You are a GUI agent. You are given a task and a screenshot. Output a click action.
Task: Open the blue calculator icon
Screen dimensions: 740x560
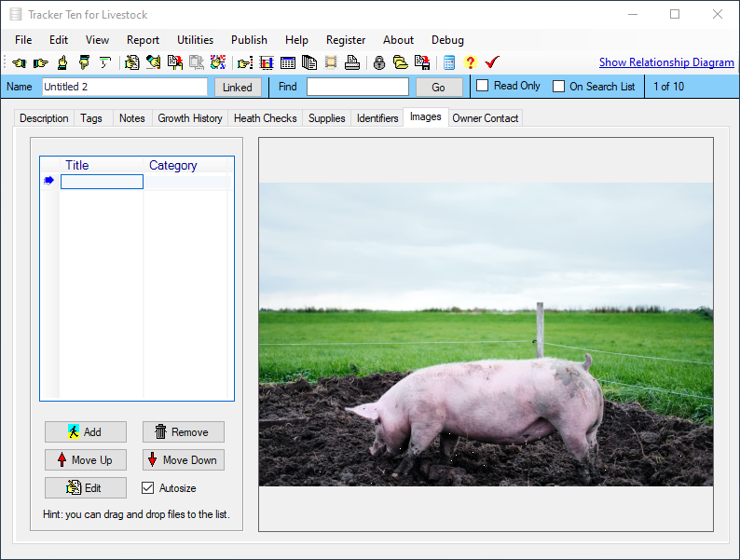(449, 62)
